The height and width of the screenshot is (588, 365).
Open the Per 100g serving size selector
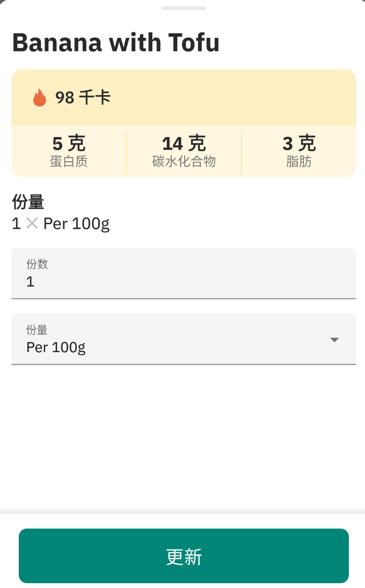pyautogui.click(x=175, y=339)
